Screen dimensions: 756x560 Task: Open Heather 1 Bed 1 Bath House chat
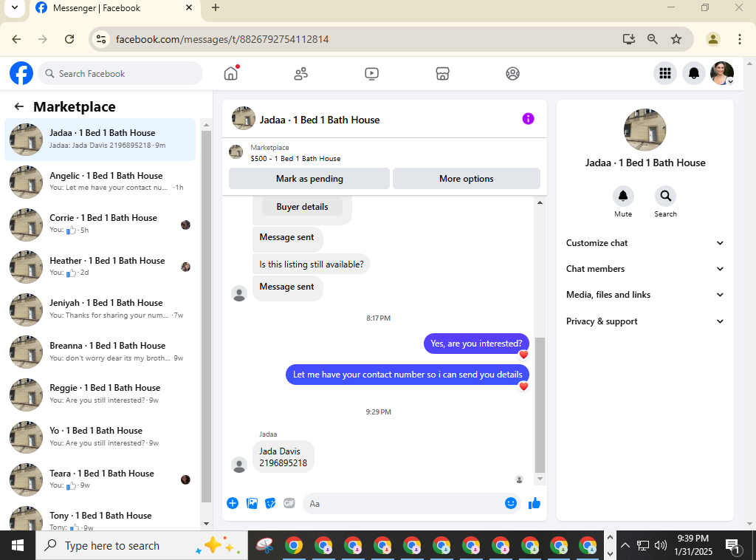100,266
